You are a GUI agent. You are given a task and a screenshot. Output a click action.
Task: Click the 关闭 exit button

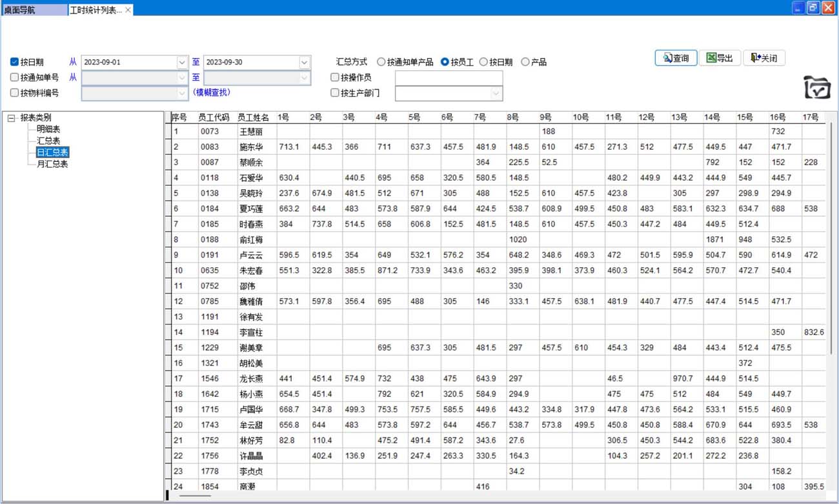click(763, 58)
